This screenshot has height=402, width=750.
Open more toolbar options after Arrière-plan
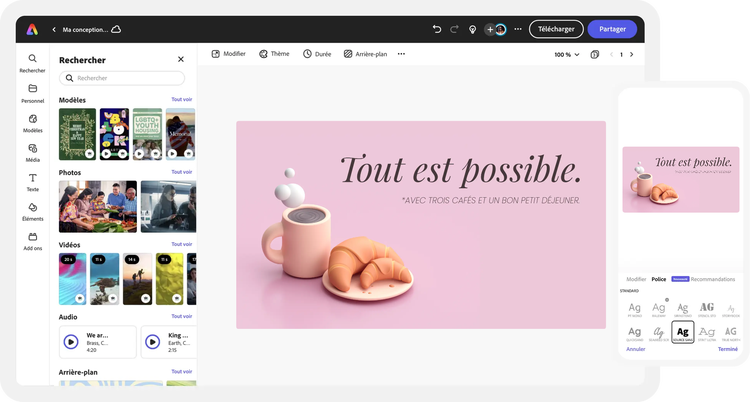click(x=401, y=54)
